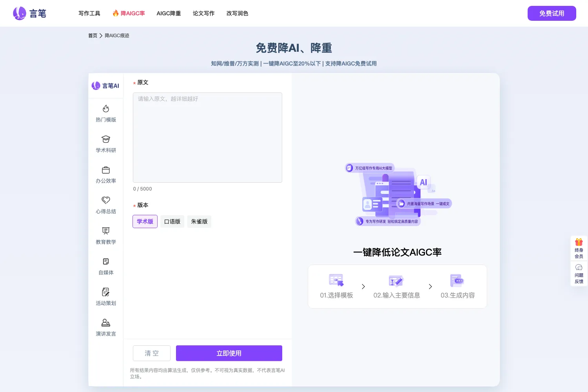
Task: Open the 活动策划 notepad icon
Action: 106,292
